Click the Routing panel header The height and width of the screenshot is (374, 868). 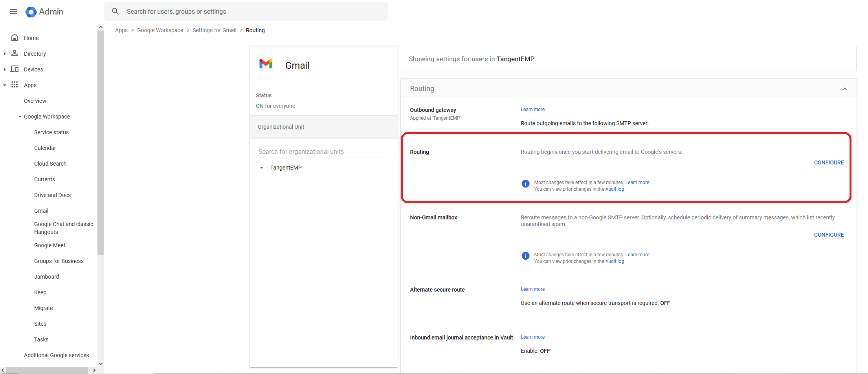[x=629, y=89]
